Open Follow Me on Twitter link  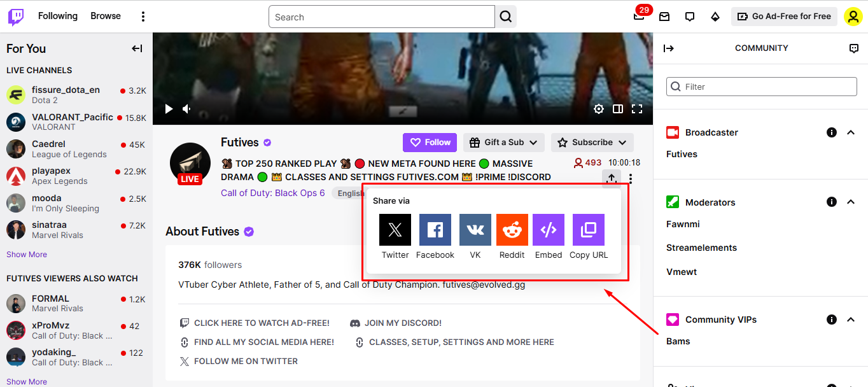coord(239,362)
